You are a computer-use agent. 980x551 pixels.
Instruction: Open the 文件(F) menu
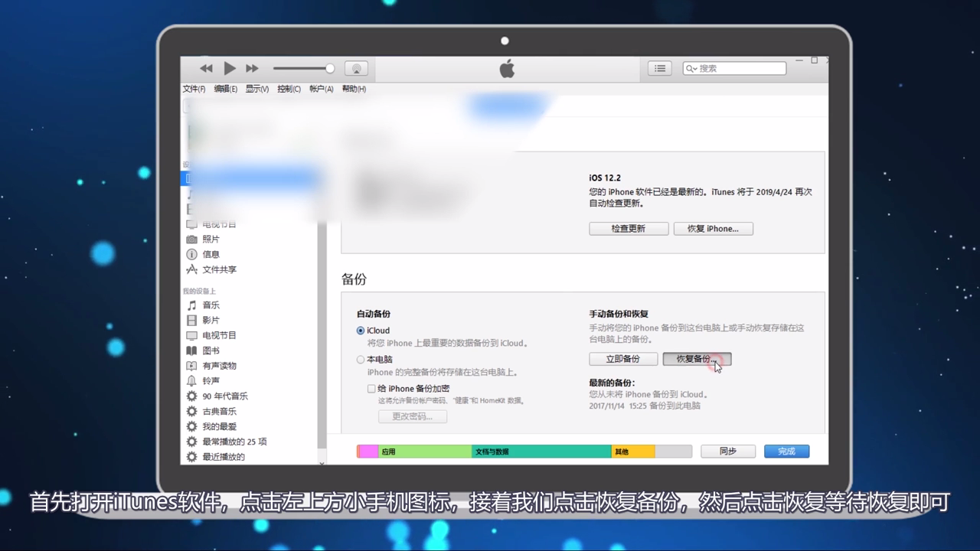pyautogui.click(x=194, y=89)
